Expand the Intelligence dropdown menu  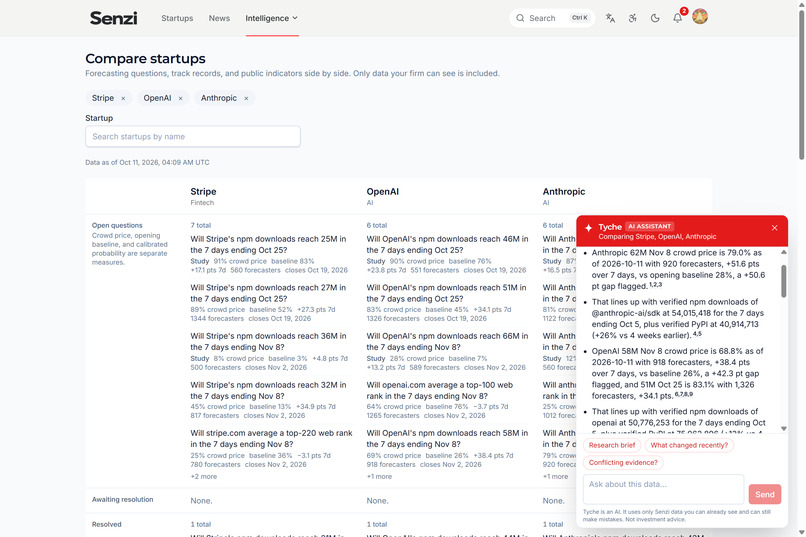point(272,18)
